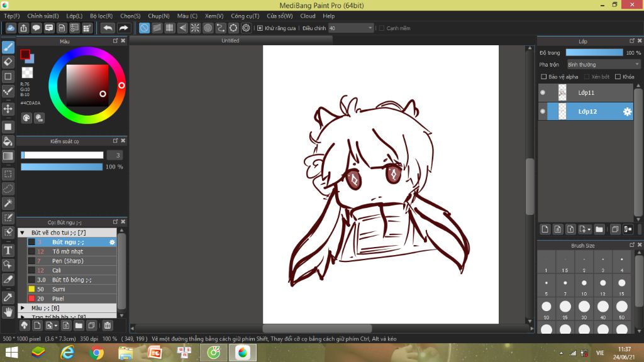644x362 pixels.
Task: Open the Lớp(L) menu
Action: (74, 16)
